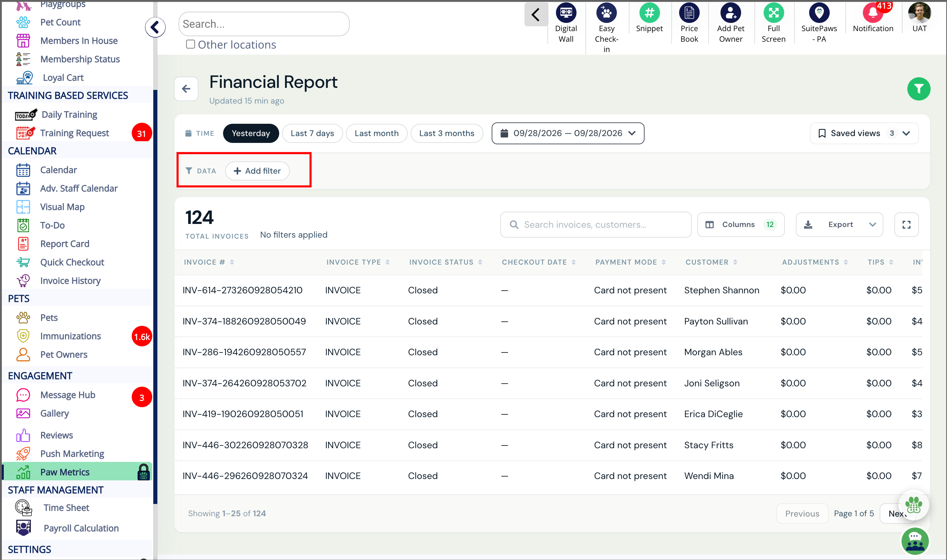Expand the Saved views dropdown
The width and height of the screenshot is (947, 560).
click(x=864, y=134)
